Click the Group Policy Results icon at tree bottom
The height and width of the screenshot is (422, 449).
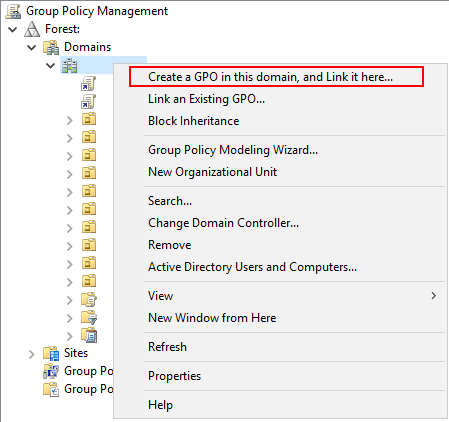pos(51,389)
